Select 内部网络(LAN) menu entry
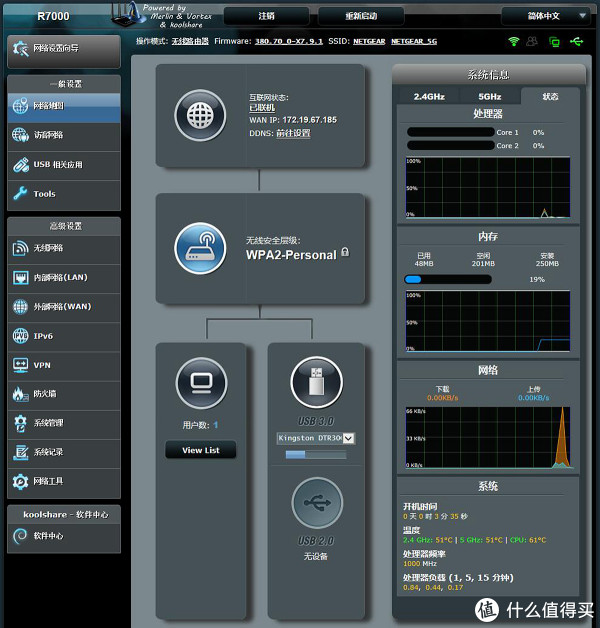This screenshot has width=600, height=628. (64, 278)
